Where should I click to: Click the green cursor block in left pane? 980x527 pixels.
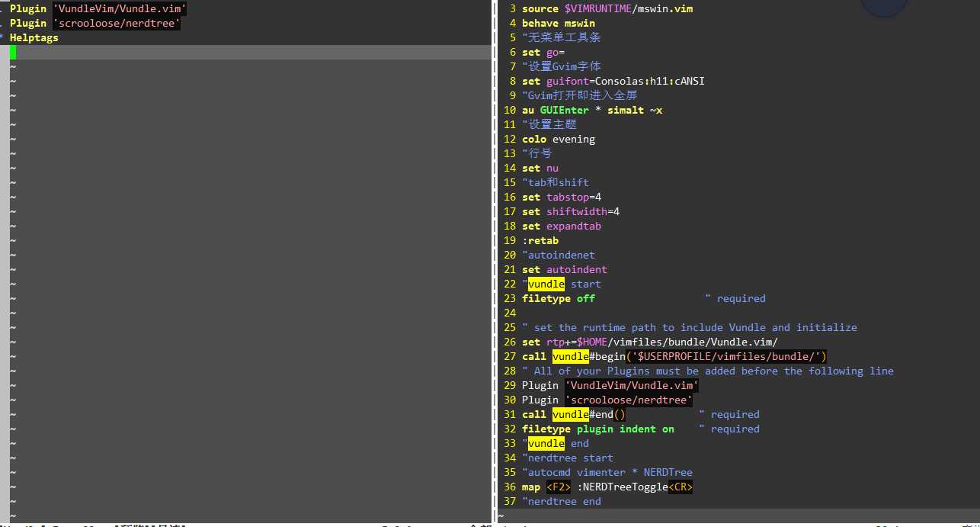(x=13, y=52)
